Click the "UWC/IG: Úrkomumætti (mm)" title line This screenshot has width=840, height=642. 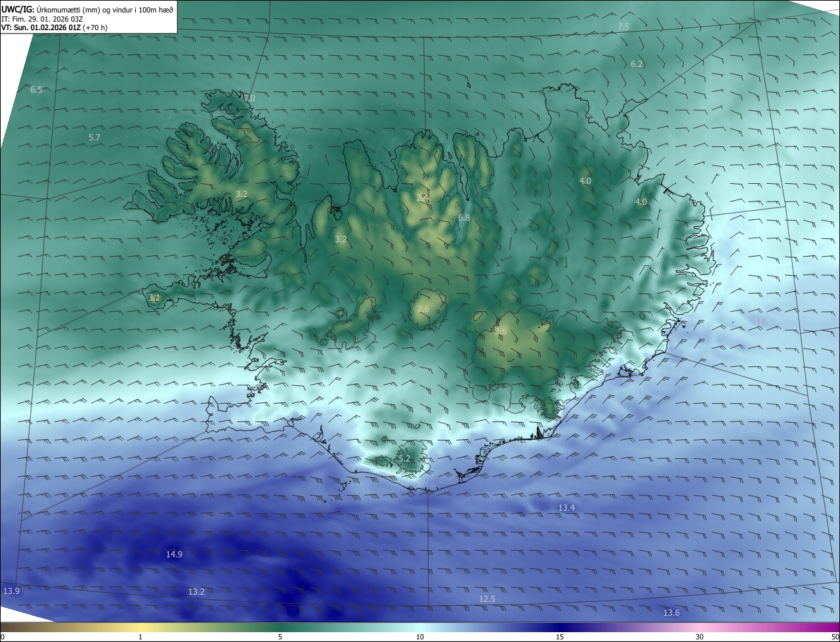point(87,9)
